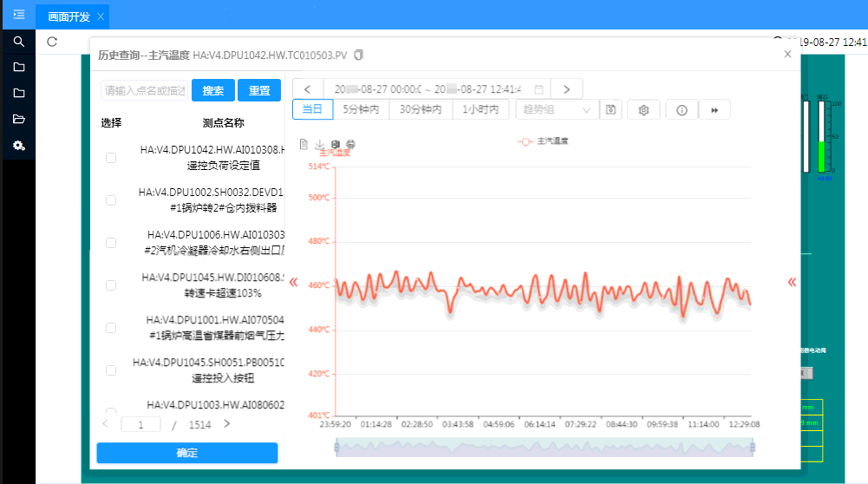Go to next page of point list
868x484 pixels.
pyautogui.click(x=226, y=423)
